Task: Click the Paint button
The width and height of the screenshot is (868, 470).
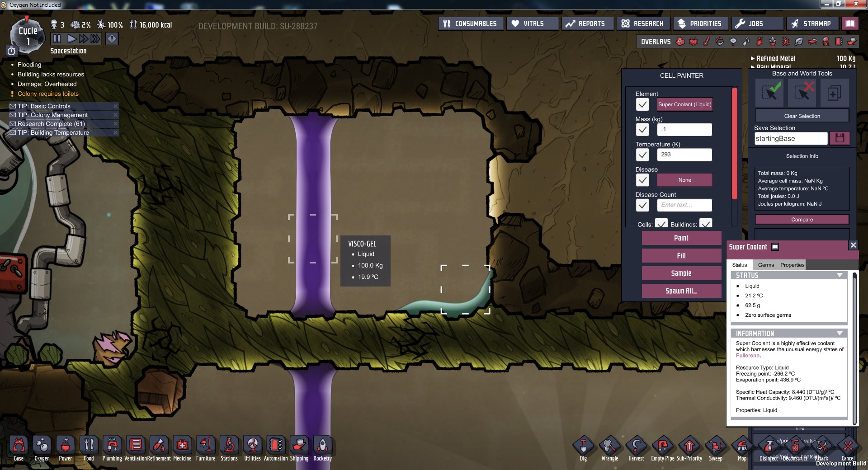Action: click(x=681, y=238)
